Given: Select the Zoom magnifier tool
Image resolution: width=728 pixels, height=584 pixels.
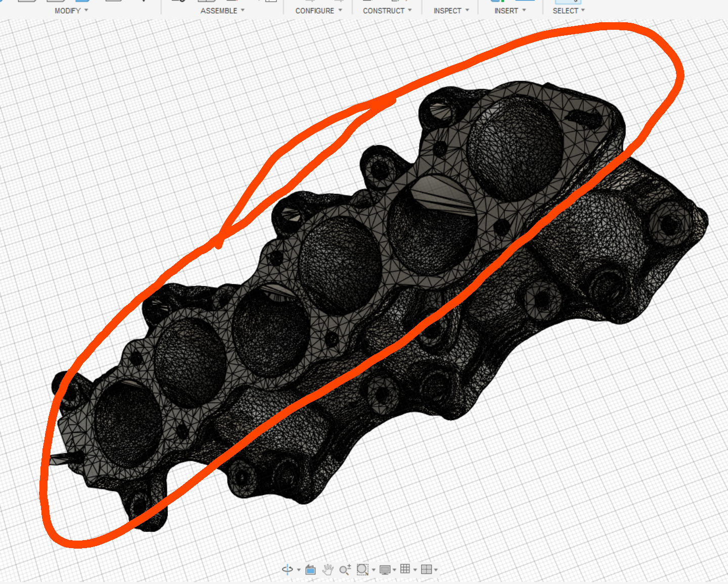Looking at the screenshot, I should click(x=345, y=570).
